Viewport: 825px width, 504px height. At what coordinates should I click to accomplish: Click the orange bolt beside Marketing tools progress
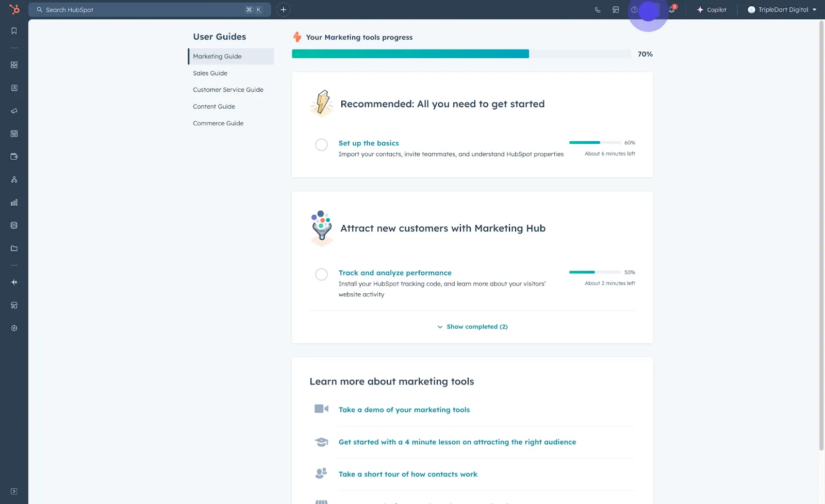point(297,37)
